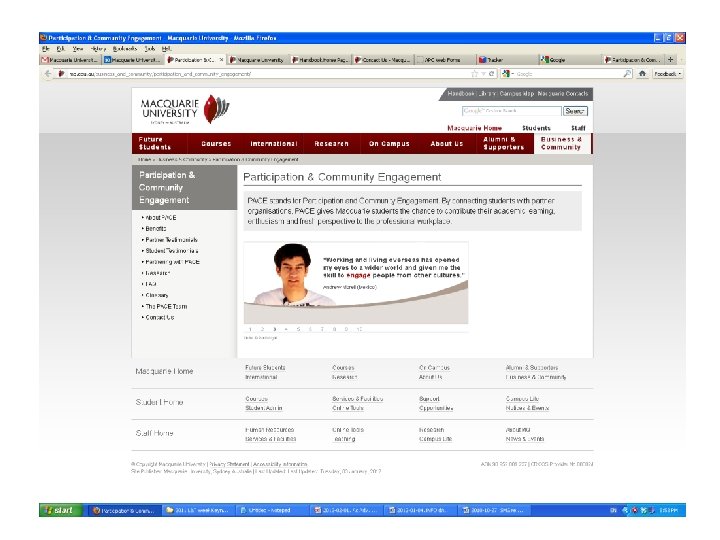
Task: Close the active Participation tab
Action: click(221, 60)
